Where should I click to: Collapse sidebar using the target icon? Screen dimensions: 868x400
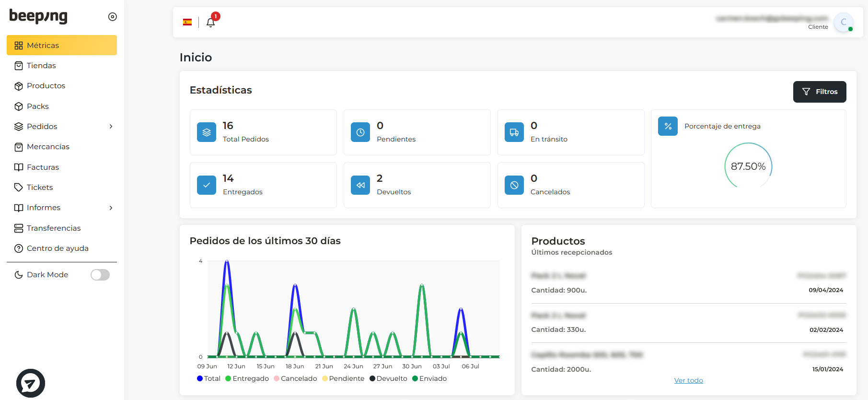113,17
